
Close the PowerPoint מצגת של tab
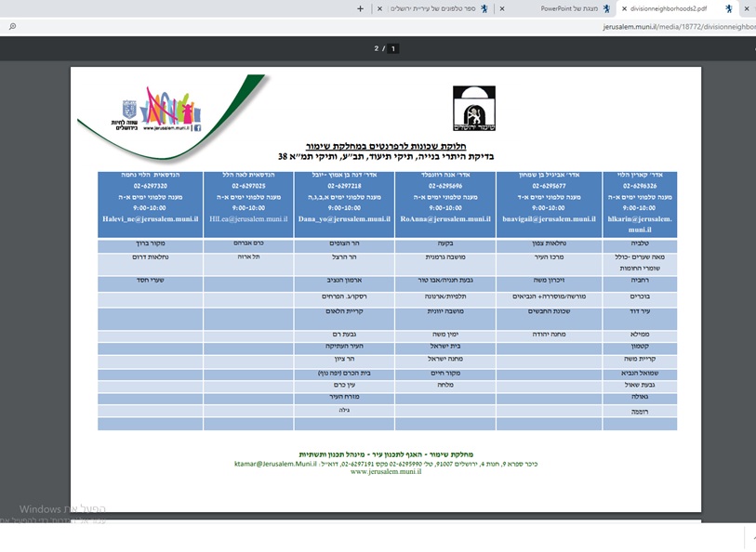coord(502,8)
